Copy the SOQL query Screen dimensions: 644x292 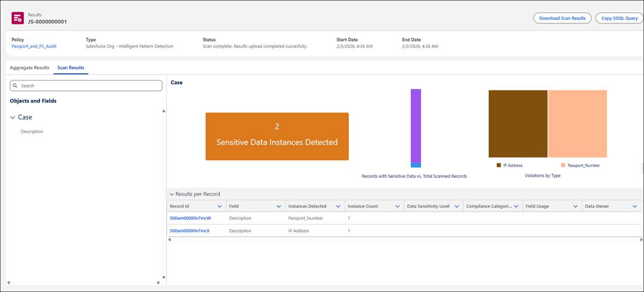tap(620, 18)
